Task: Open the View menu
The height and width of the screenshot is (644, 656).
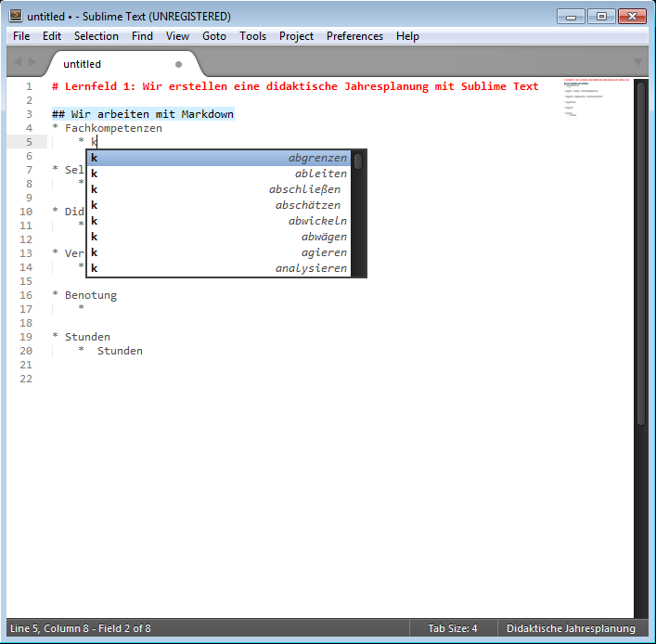Action: (x=177, y=36)
